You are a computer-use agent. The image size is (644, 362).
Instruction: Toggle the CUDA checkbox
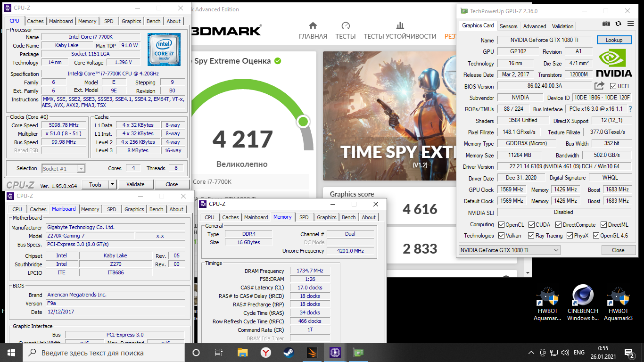click(x=532, y=225)
